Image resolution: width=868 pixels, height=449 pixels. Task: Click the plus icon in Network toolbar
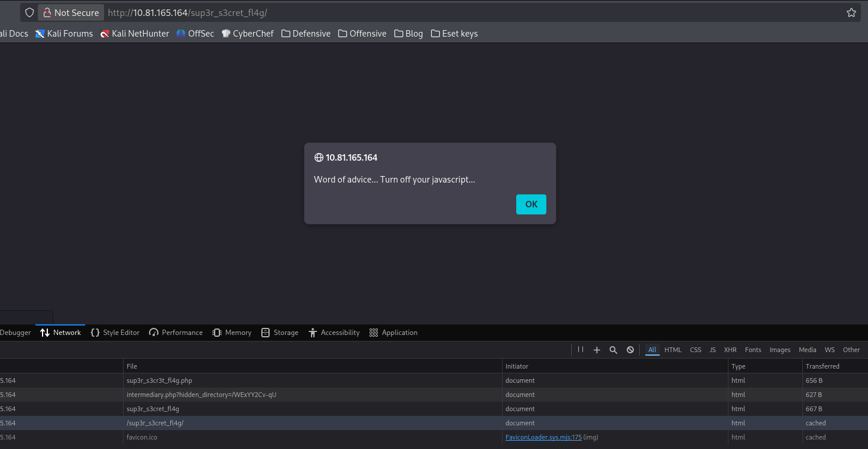tap(597, 350)
